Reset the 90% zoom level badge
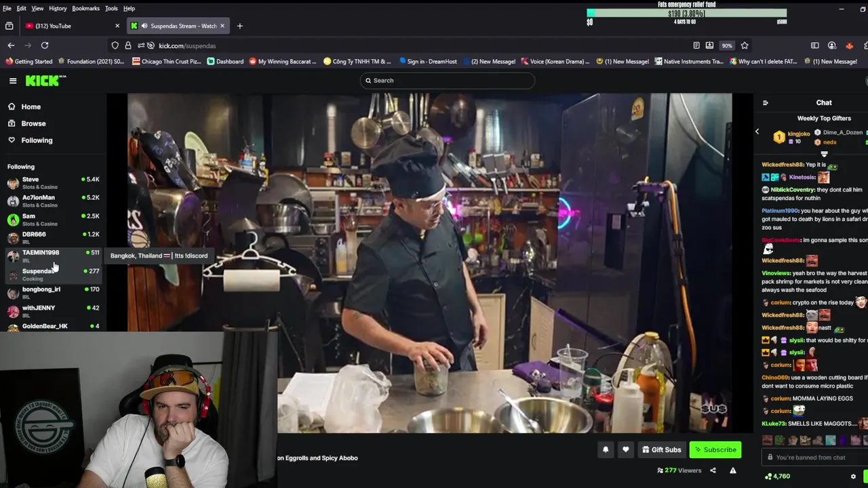This screenshot has height=488, width=868. pos(727,45)
